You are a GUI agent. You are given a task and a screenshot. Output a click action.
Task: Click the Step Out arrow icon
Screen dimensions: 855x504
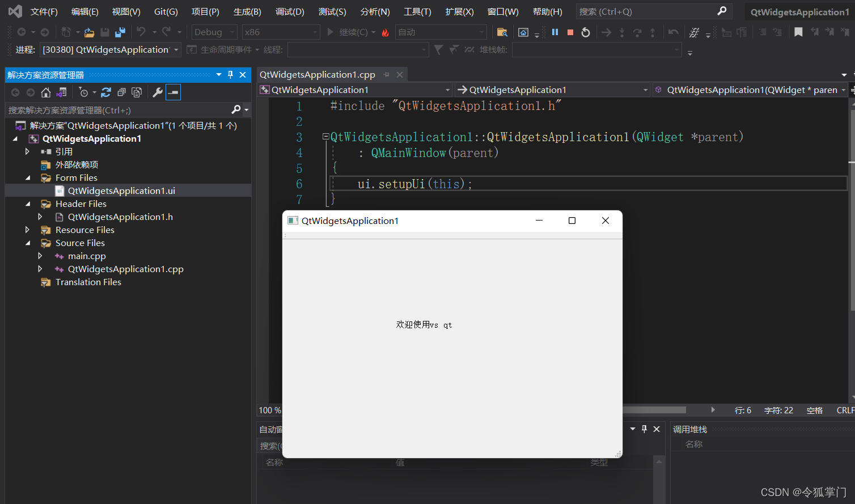(653, 32)
